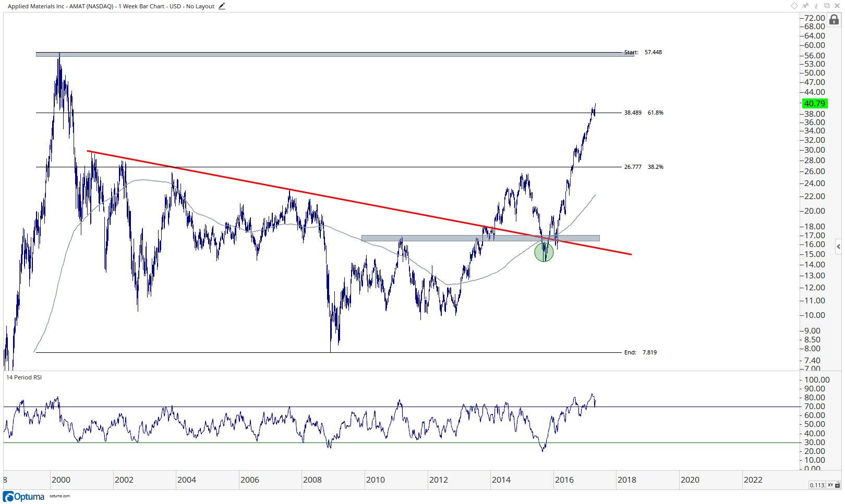Click the 2000 label on the time axis

point(61,480)
